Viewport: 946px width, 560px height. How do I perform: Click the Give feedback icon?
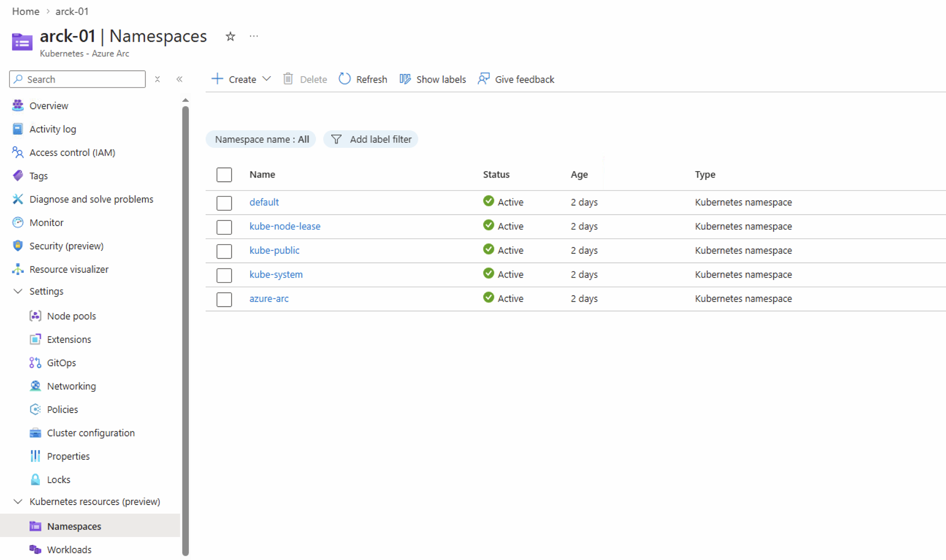[483, 79]
